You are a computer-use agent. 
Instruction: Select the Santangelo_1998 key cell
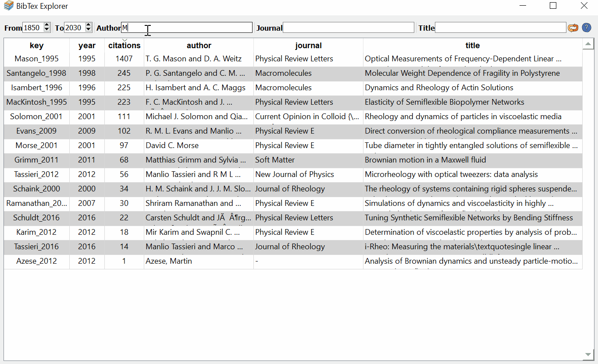coord(37,73)
